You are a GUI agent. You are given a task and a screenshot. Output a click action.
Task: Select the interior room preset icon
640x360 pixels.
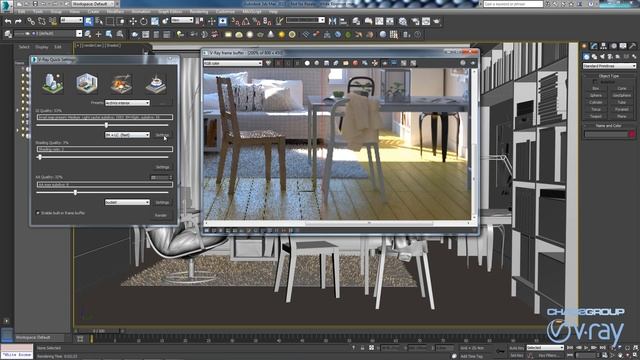(x=87, y=83)
